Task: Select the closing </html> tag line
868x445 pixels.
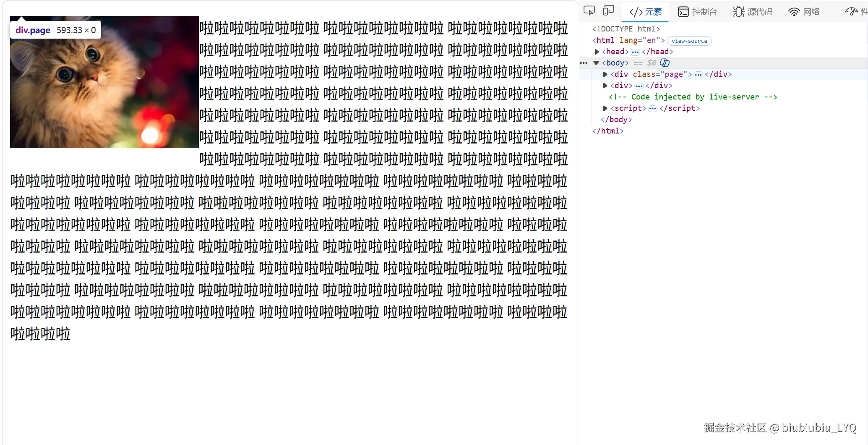Action: (607, 131)
